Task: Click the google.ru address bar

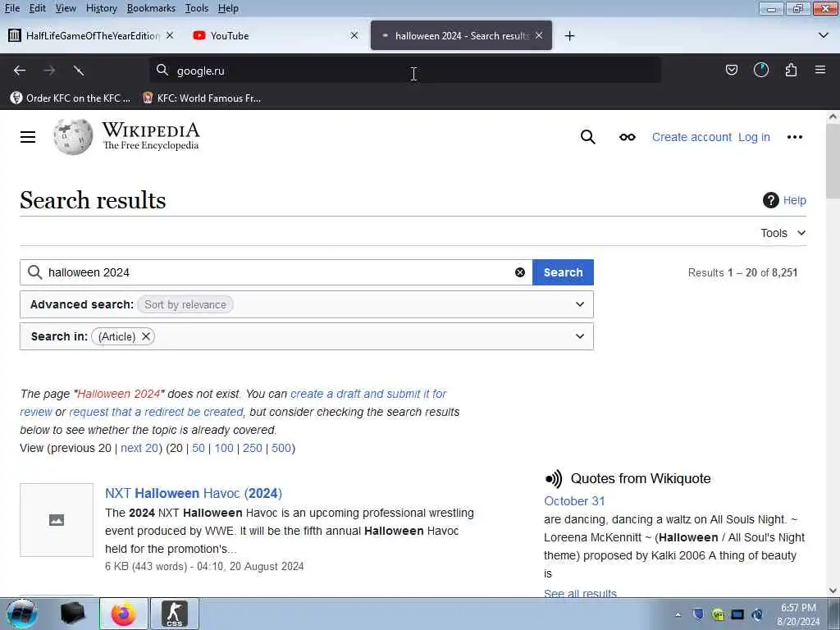Action: point(405,71)
